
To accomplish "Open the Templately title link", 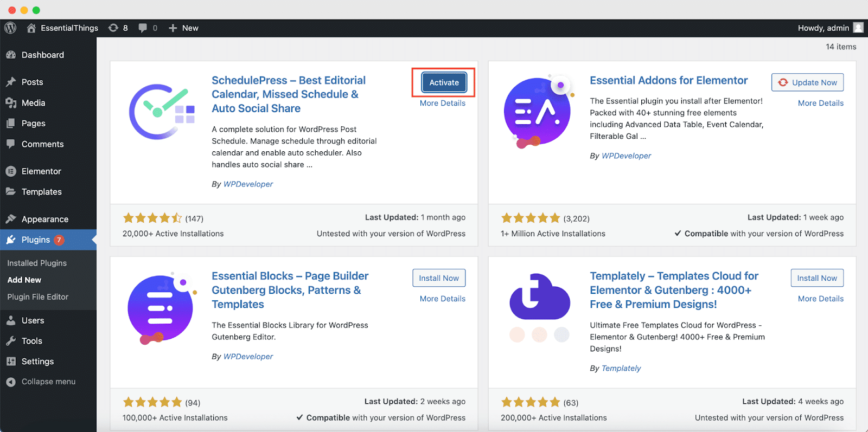I will click(x=674, y=290).
